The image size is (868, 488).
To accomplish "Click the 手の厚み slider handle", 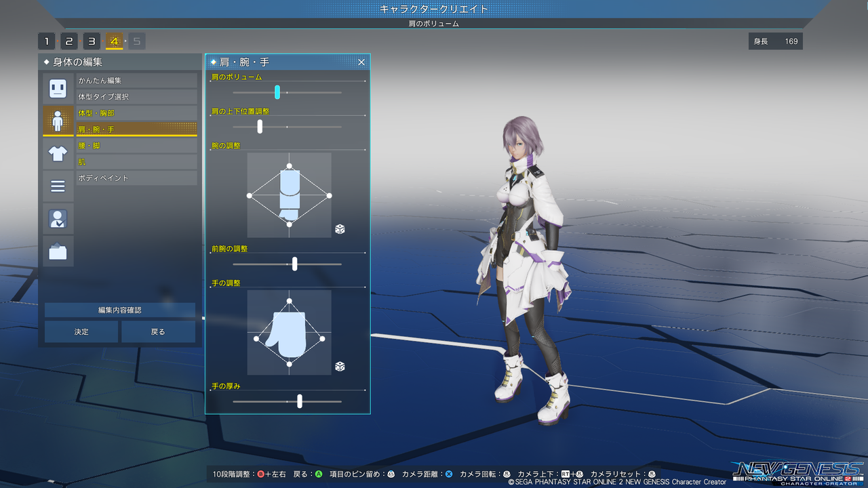I will point(300,401).
